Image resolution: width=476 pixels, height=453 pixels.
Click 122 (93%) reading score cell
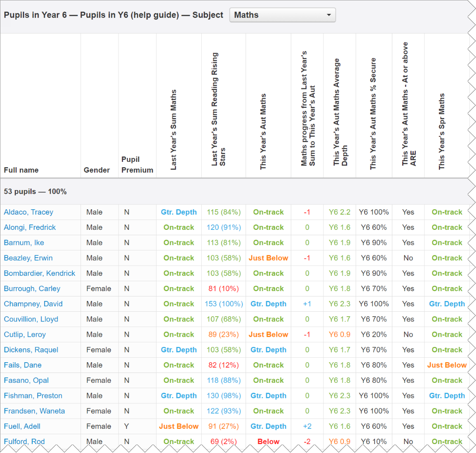pos(224,411)
